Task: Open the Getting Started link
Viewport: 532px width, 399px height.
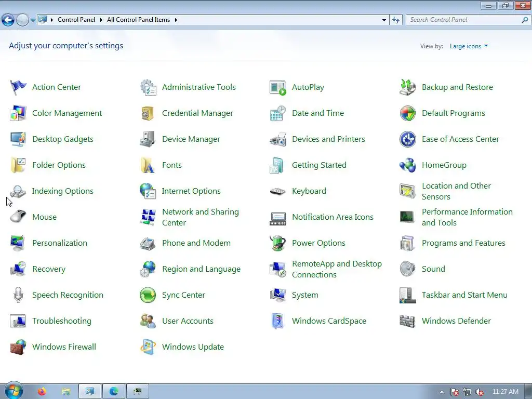Action: [319, 165]
